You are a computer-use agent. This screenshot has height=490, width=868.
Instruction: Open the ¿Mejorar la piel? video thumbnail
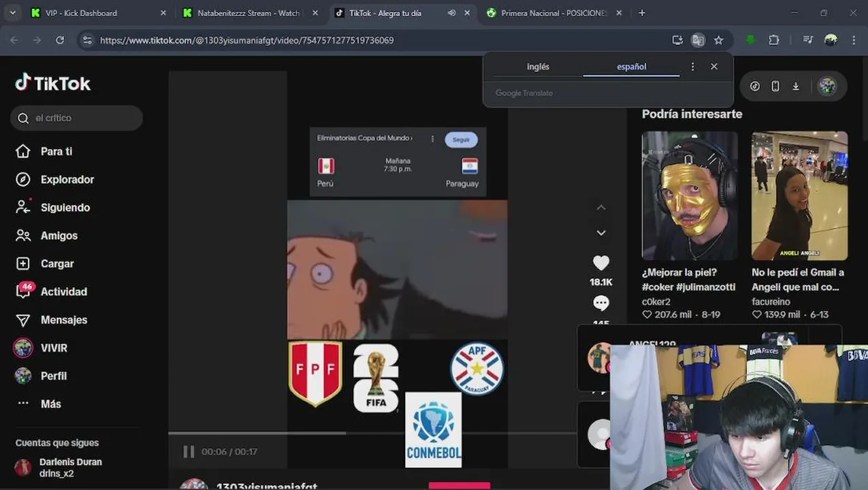click(x=690, y=196)
